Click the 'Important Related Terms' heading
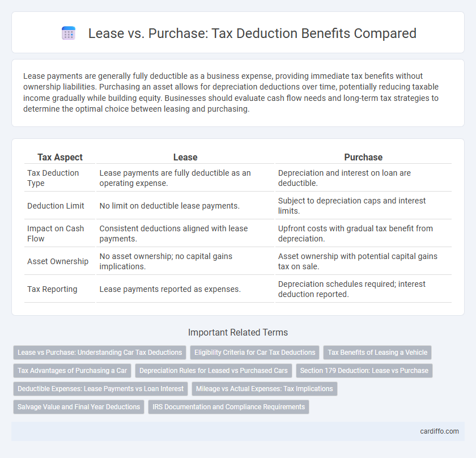The image size is (476, 458). pos(238,332)
